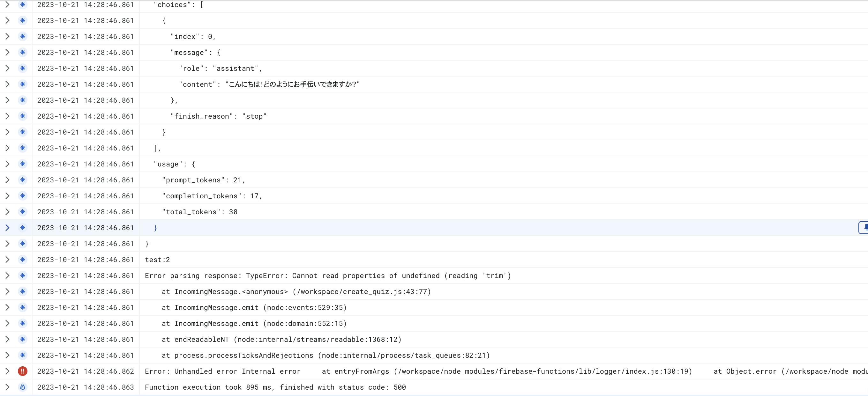Click the timestamp of the status code 500 entry
Screen dimensions: 868x396
click(x=86, y=387)
